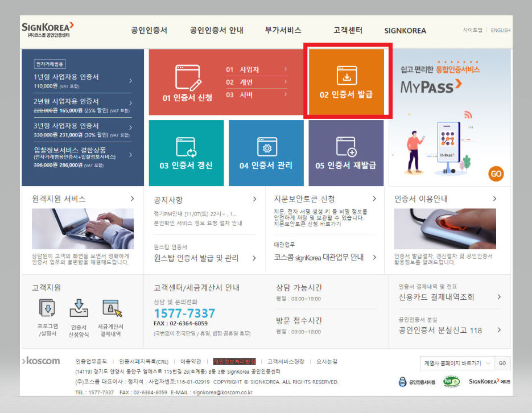The width and height of the screenshot is (532, 413).
Task: Expand 3년형 사업자용 인증서 arrow
Action: click(131, 127)
